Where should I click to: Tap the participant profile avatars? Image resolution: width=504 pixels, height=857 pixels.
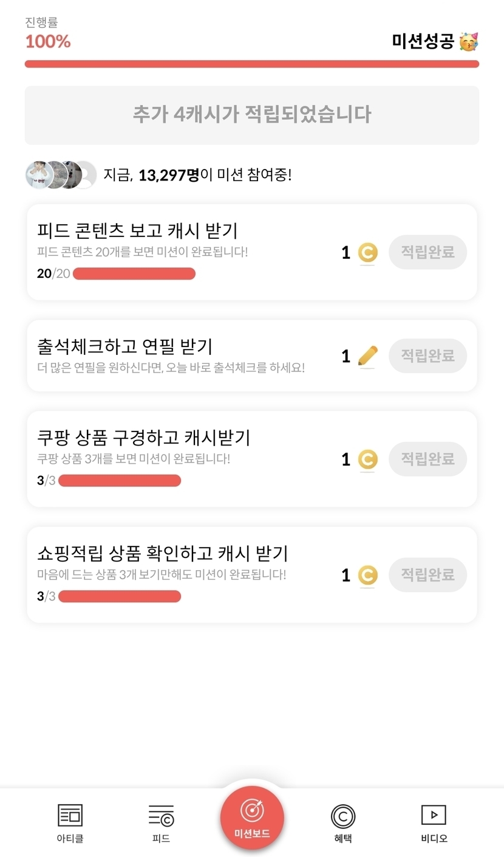[61, 176]
